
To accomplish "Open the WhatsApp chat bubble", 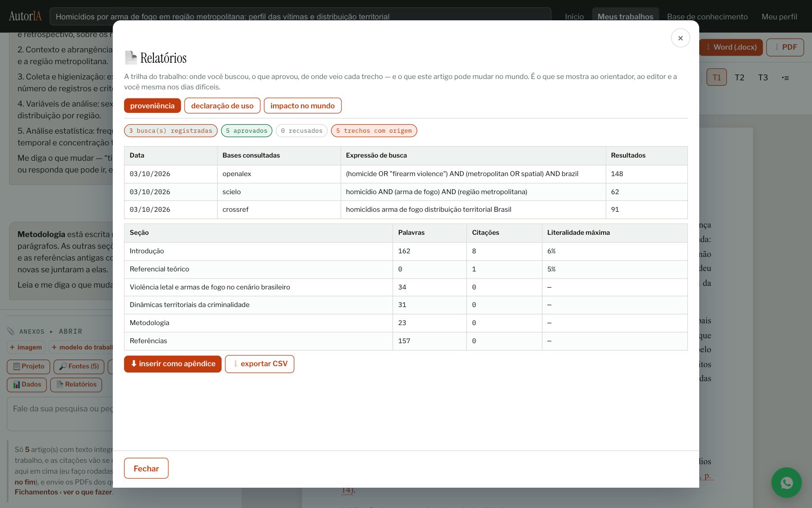I will coord(786,482).
